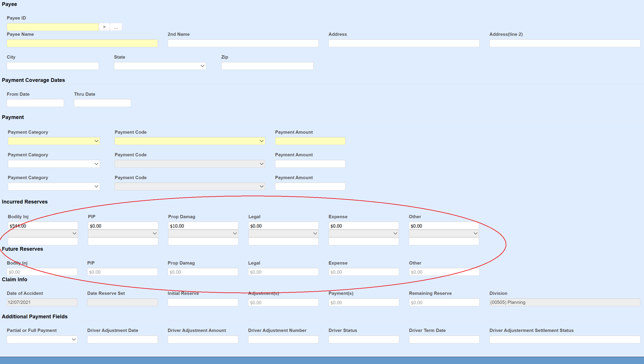Click the Future Reserves Expense field
This screenshot has width=644, height=364.
363,272
